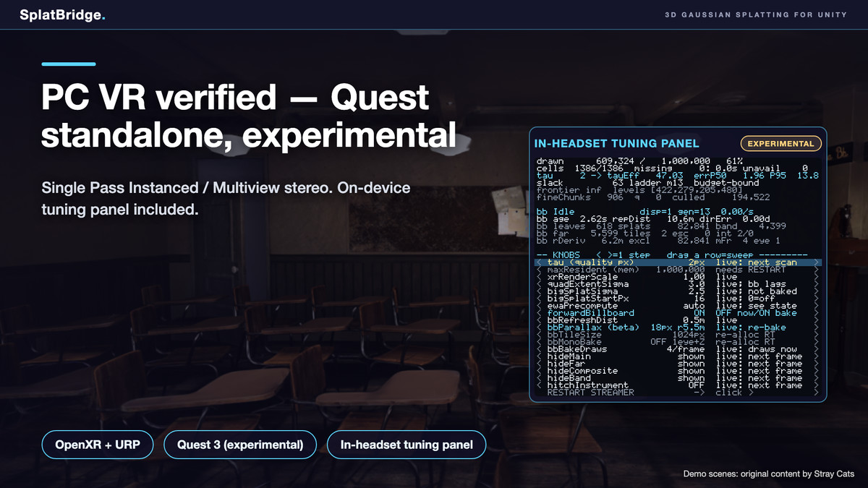868x488 pixels.
Task: Step ewaPrecompute back with left arrow
Action: point(539,306)
